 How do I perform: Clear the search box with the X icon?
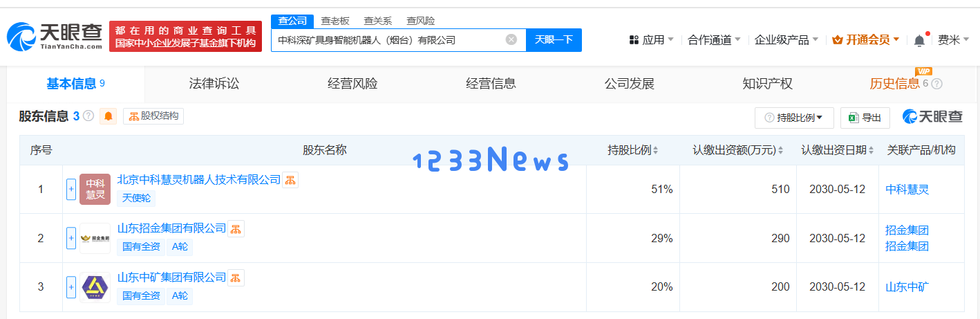511,39
